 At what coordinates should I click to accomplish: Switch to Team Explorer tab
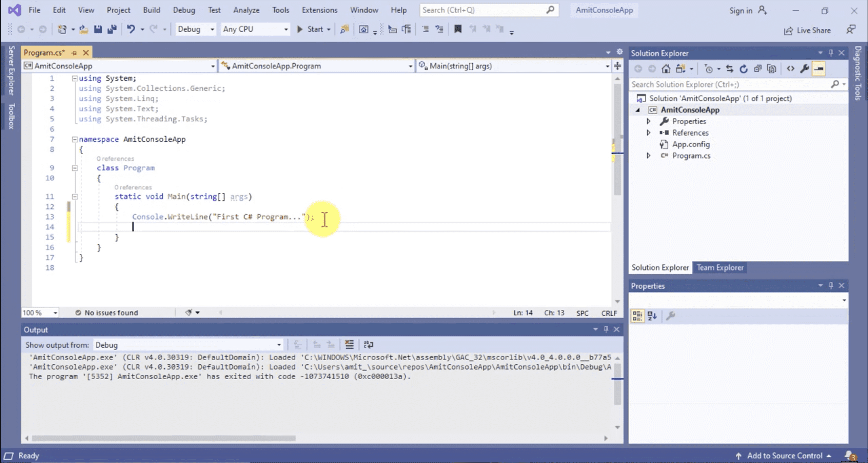[720, 268]
